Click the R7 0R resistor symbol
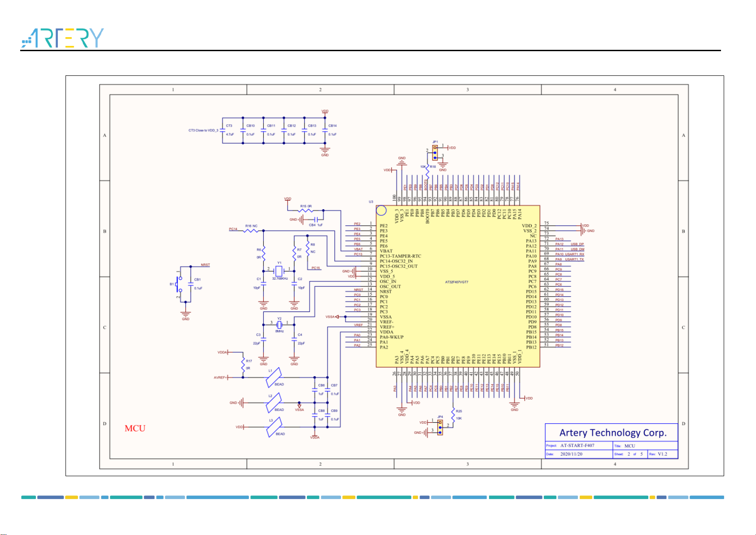The image size is (756, 535). click(x=294, y=254)
